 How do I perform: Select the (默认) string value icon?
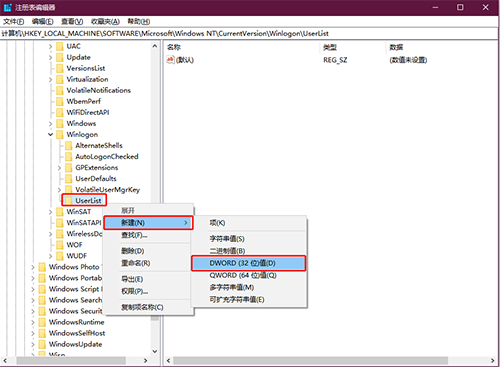pyautogui.click(x=170, y=60)
